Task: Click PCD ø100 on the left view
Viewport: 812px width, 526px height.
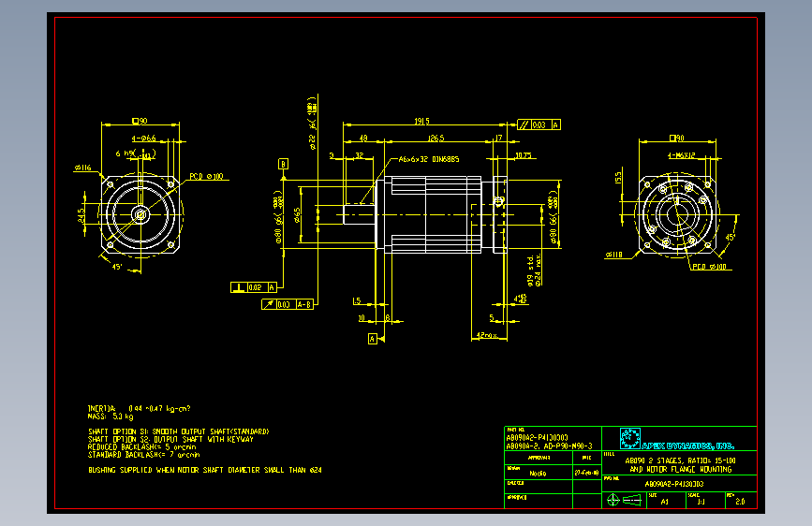Action: coord(206,177)
